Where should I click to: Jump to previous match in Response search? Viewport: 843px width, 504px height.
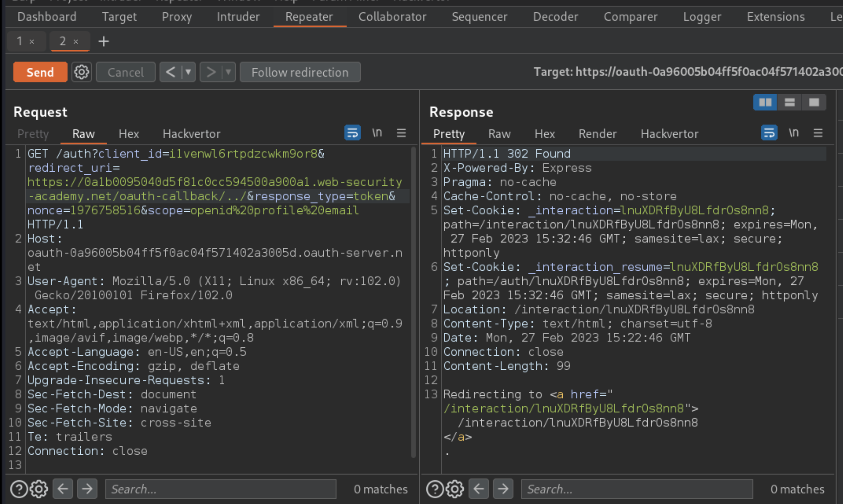[x=479, y=489]
